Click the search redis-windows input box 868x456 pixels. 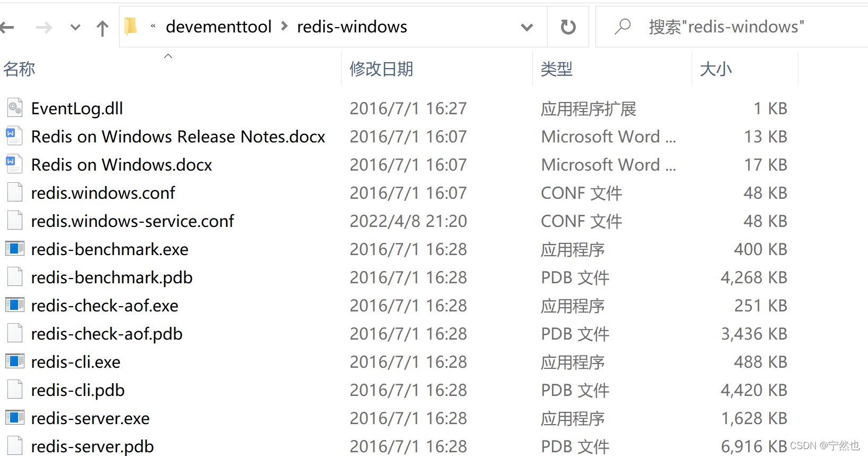pyautogui.click(x=733, y=27)
